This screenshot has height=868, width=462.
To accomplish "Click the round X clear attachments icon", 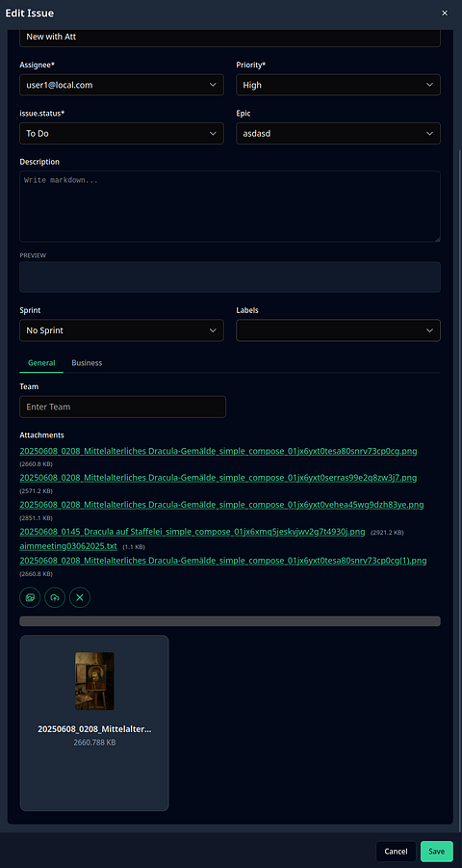I will point(80,597).
